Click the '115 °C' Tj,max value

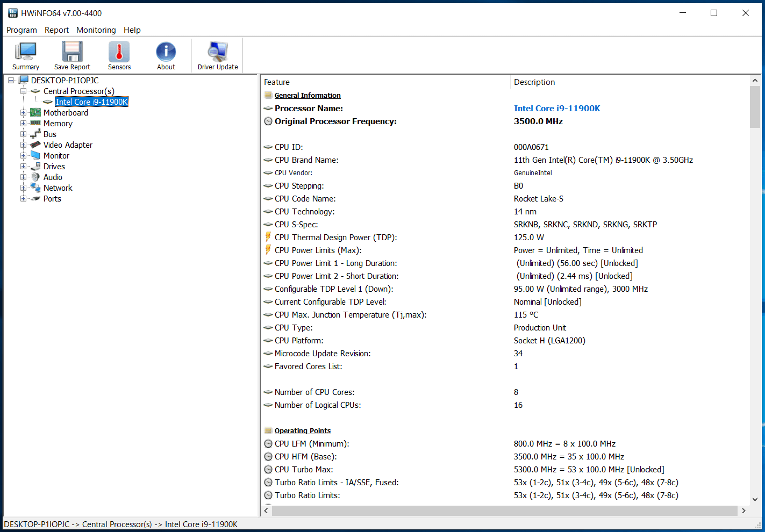click(526, 314)
